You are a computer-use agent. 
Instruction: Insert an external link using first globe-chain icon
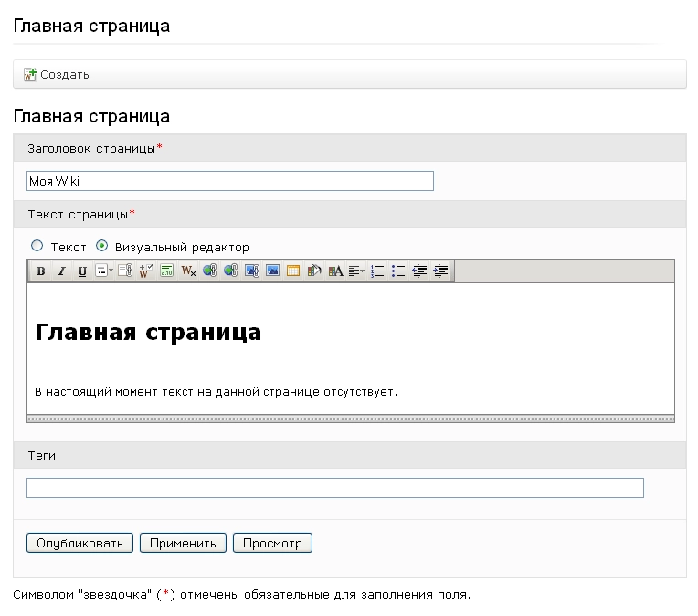209,271
